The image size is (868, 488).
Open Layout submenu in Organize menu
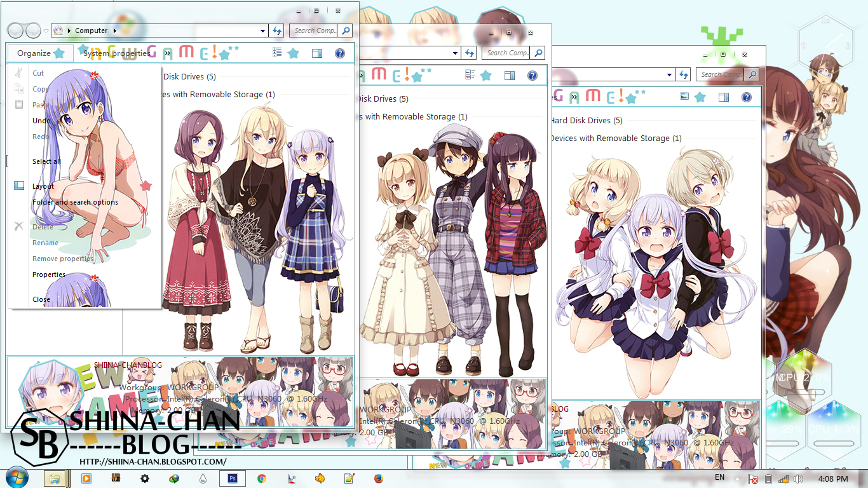43,186
